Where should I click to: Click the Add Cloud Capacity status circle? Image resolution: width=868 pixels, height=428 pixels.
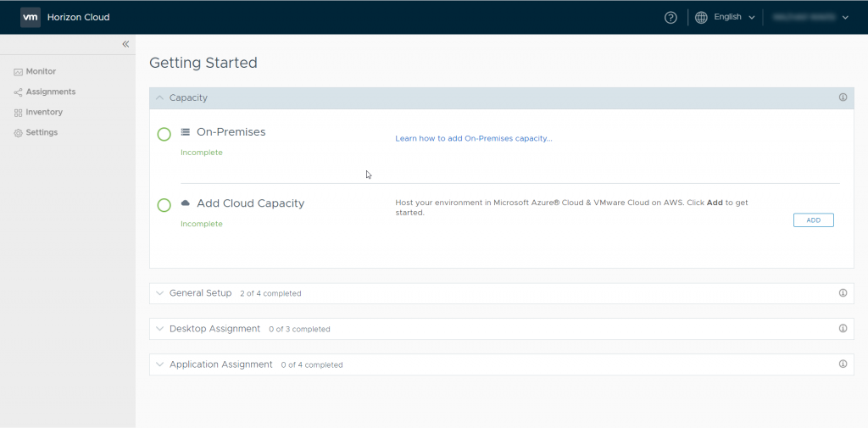click(x=164, y=205)
